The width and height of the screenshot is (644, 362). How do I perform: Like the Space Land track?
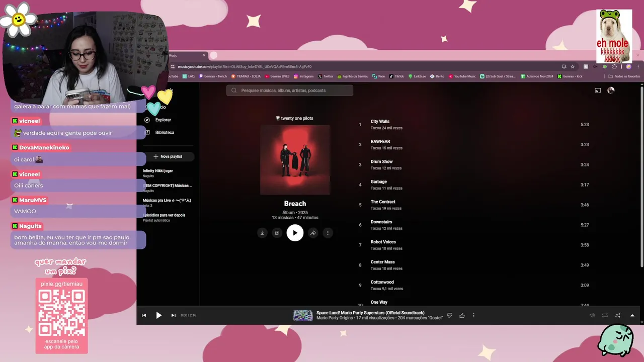[462, 315]
